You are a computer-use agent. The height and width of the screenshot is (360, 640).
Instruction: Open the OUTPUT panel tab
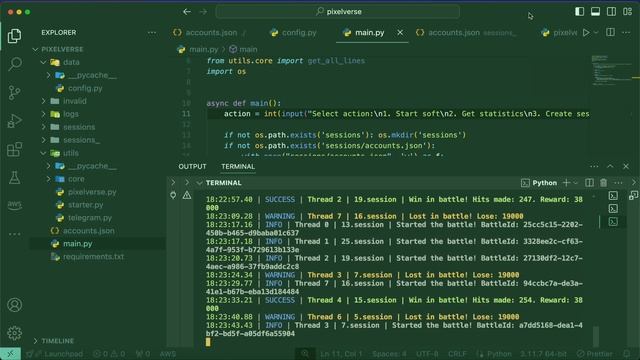[192, 167]
